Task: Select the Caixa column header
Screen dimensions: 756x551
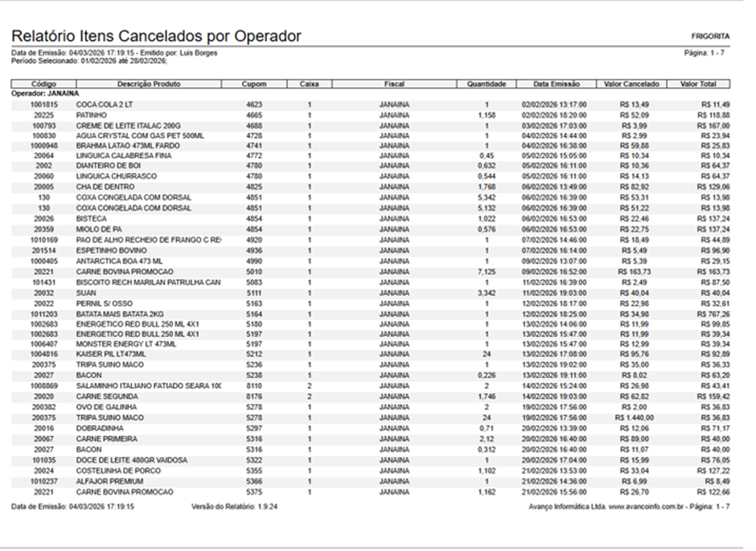Action: click(310, 84)
